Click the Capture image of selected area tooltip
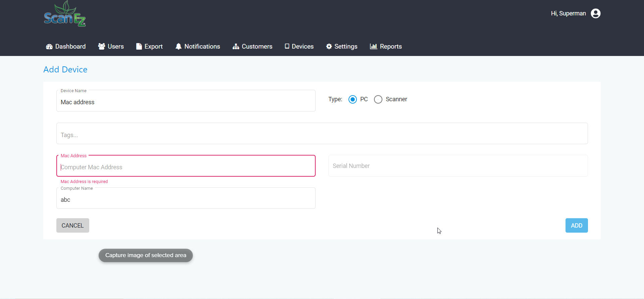 point(146,255)
